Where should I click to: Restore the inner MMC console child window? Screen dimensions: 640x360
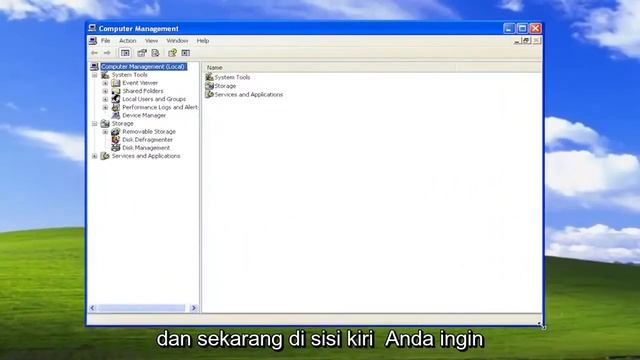[527, 41]
